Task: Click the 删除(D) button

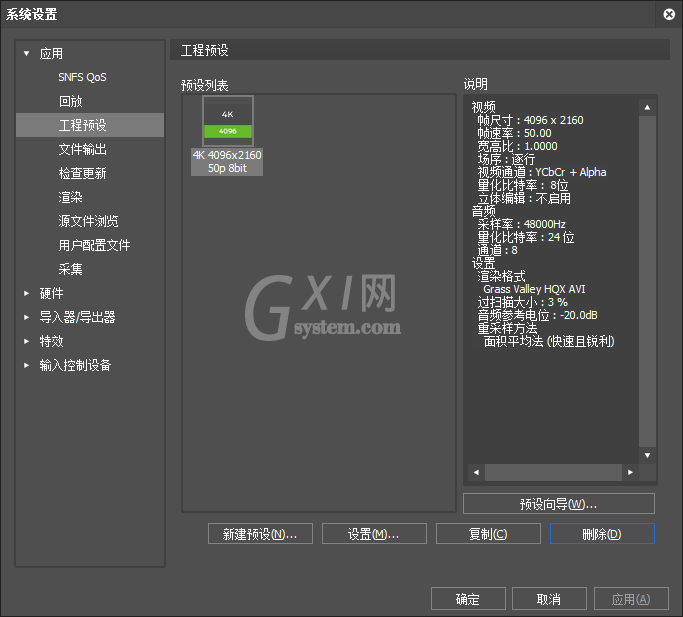Action: click(x=602, y=534)
